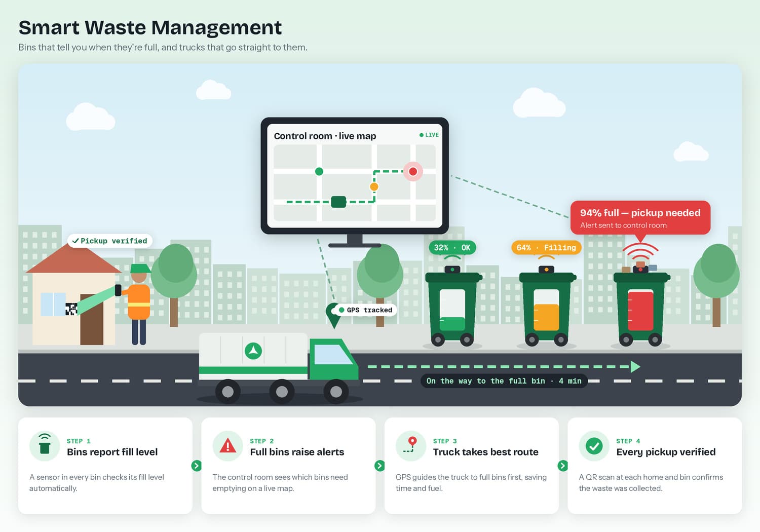
Task: Select the green cab of the garbage truck
Action: pos(333,359)
